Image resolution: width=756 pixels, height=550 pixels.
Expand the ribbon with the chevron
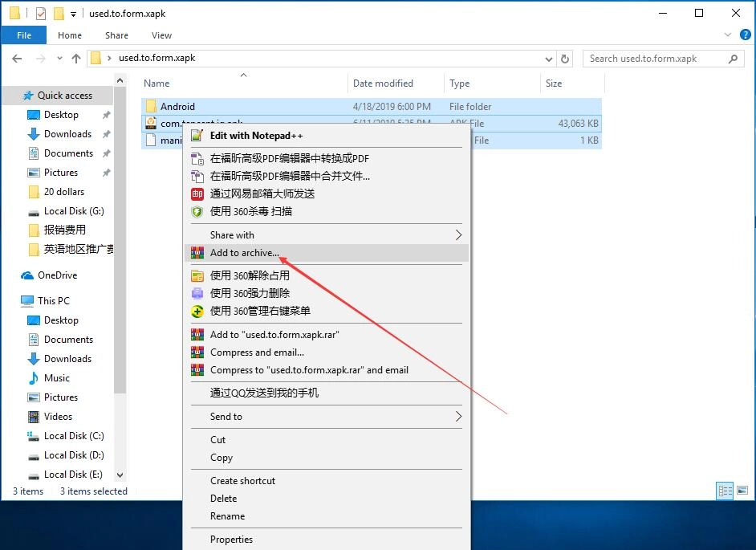click(x=728, y=35)
